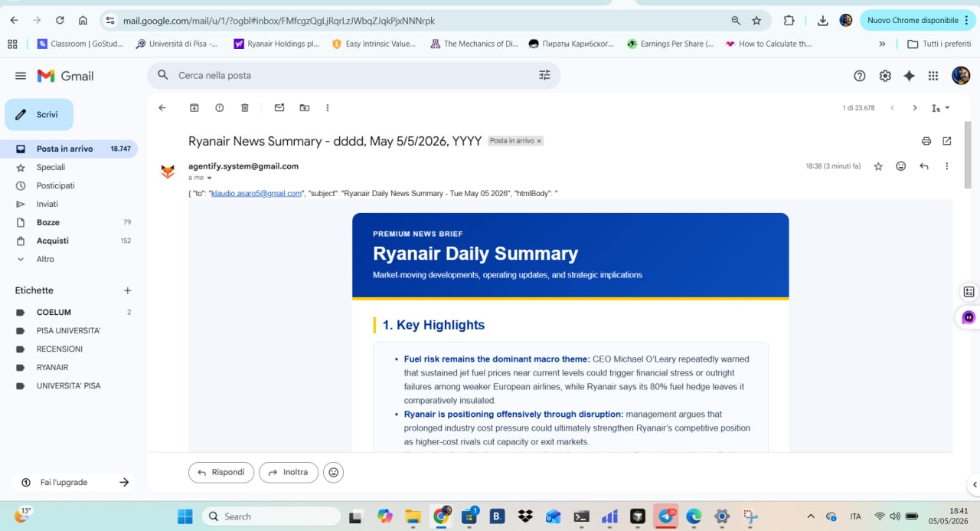This screenshot has height=531, width=980.
Task: Show hidden system tray icons
Action: (x=811, y=516)
